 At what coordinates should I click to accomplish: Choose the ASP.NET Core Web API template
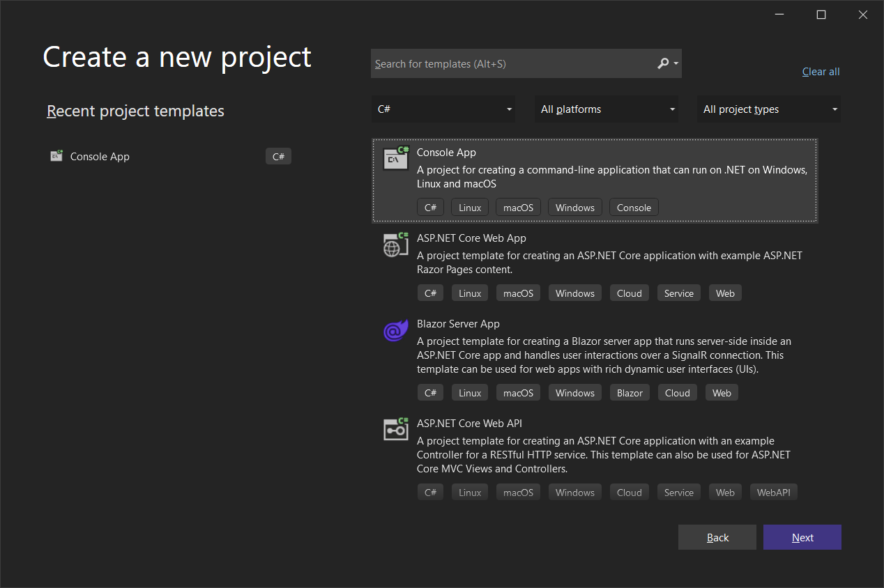(469, 424)
